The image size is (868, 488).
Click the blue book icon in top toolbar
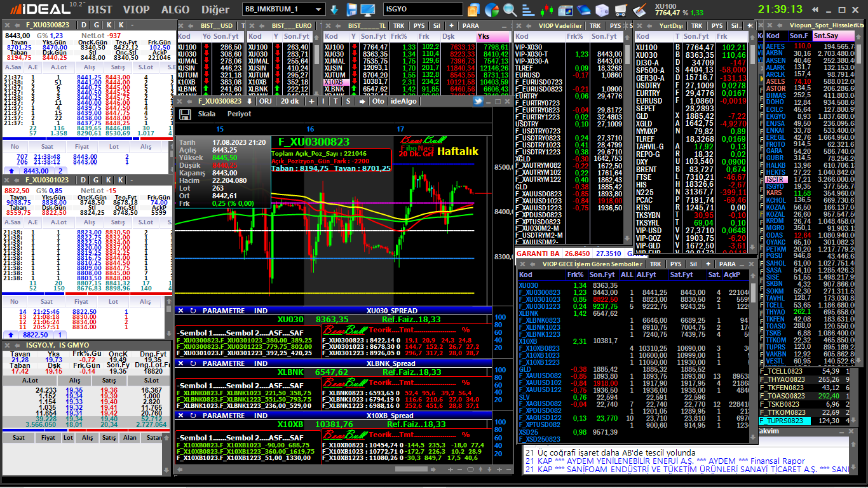584,10
